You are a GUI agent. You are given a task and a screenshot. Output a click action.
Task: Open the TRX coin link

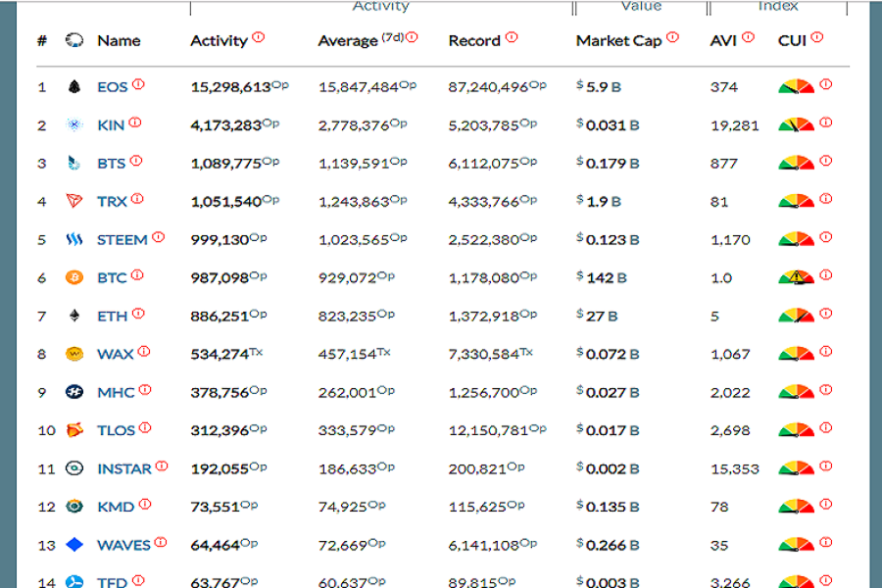(112, 202)
